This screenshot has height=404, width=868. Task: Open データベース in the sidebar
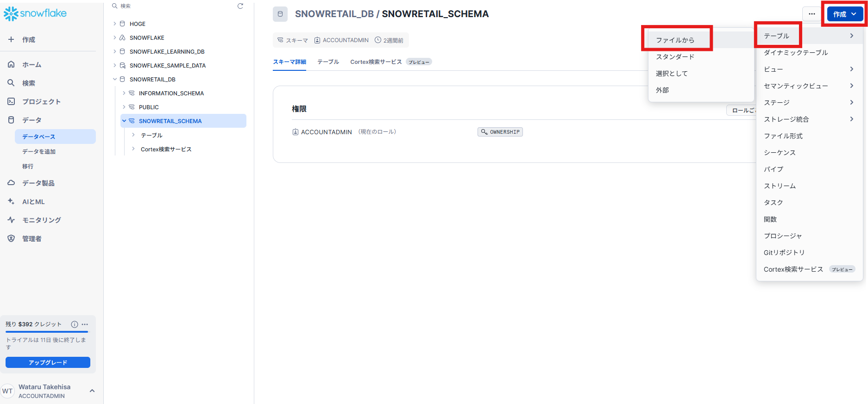click(x=55, y=137)
